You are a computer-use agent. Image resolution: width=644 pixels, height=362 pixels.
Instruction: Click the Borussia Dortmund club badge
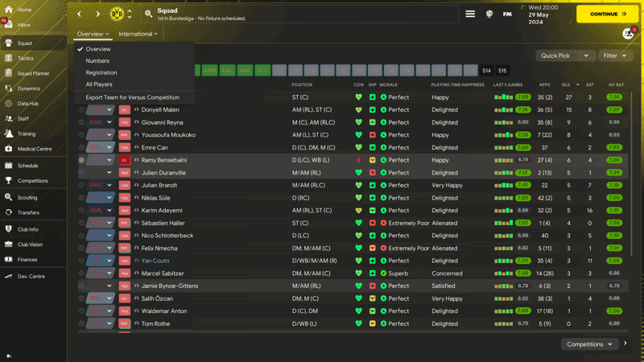(117, 14)
